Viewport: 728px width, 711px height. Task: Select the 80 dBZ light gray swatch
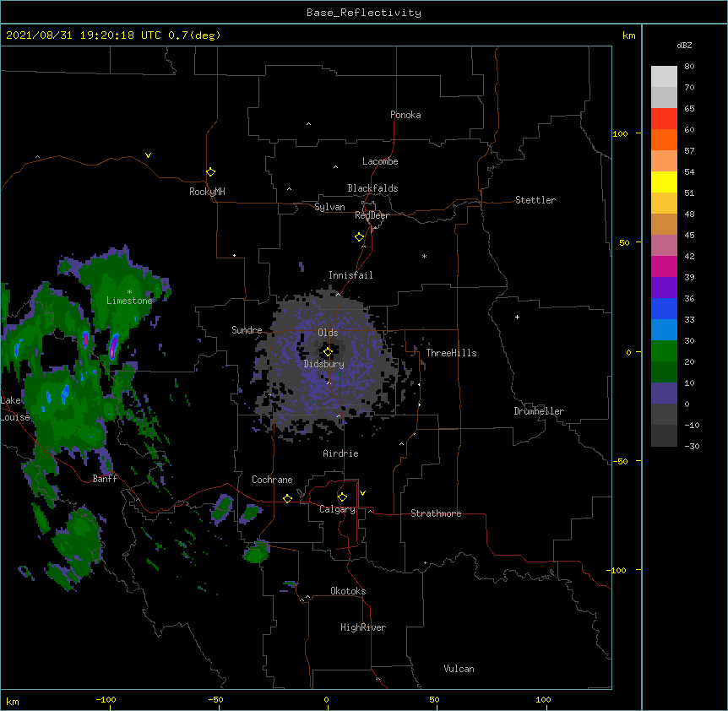664,77
